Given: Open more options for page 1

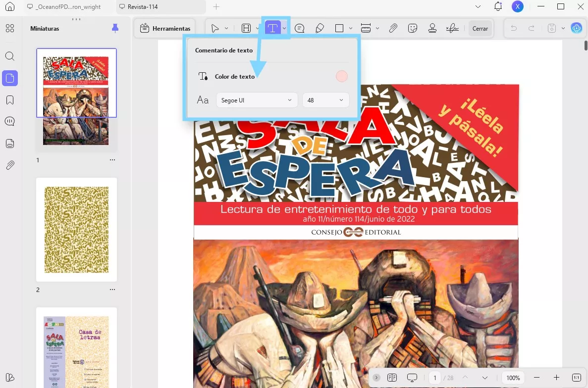Looking at the screenshot, I should click(x=112, y=160).
